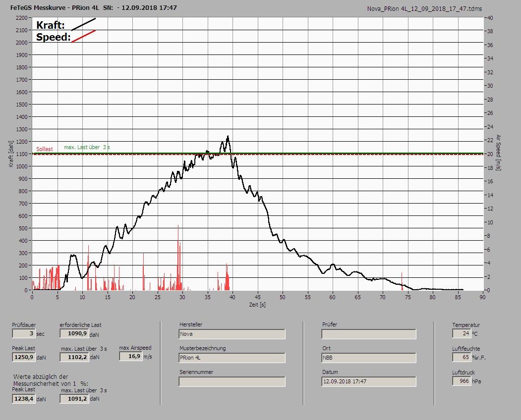Click the 'Temperatur' label
The image size is (521, 420).
466,325
